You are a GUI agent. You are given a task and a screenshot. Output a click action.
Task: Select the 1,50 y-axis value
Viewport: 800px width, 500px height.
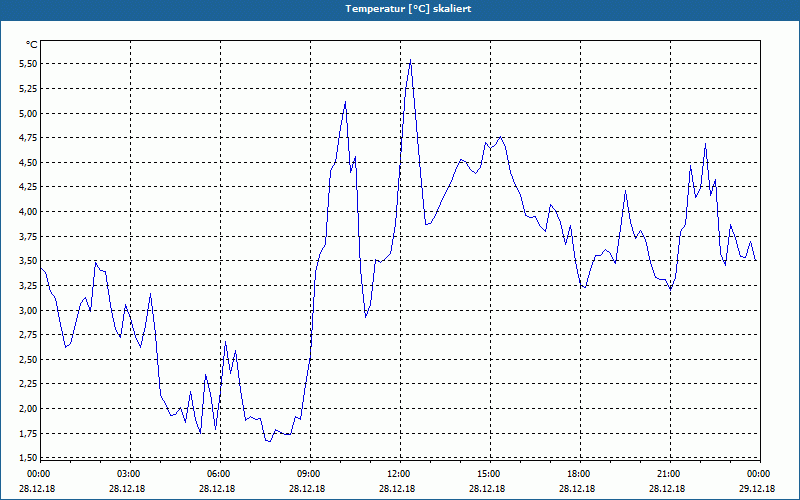28,458
